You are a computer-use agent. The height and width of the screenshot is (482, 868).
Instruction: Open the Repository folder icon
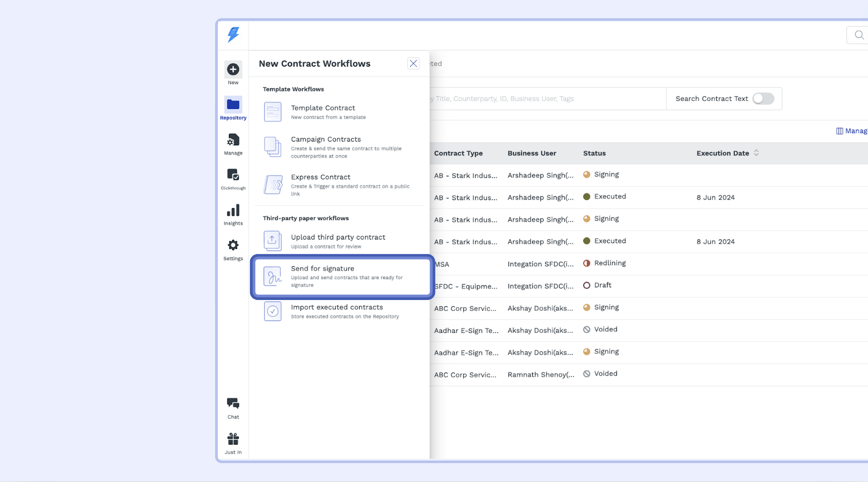(233, 105)
